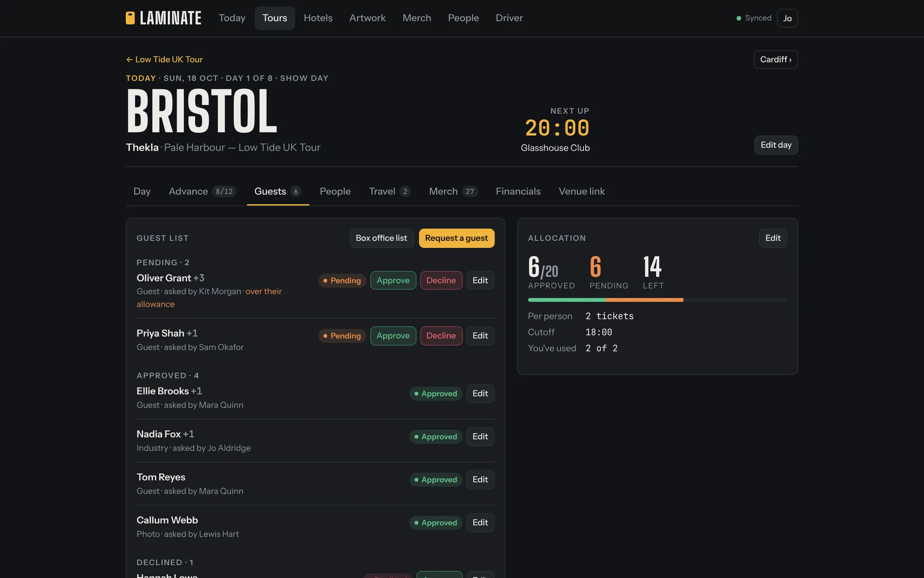This screenshot has width=924, height=578.
Task: Open the Venue link tab
Action: 582,191
